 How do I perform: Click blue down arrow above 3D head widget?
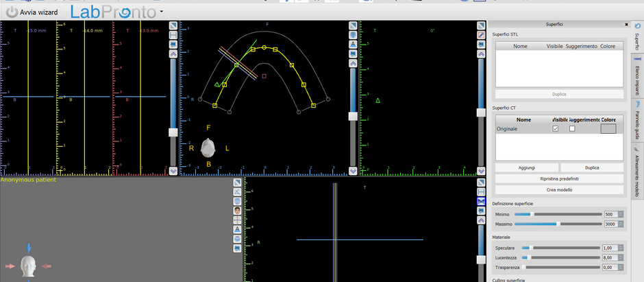29,248
